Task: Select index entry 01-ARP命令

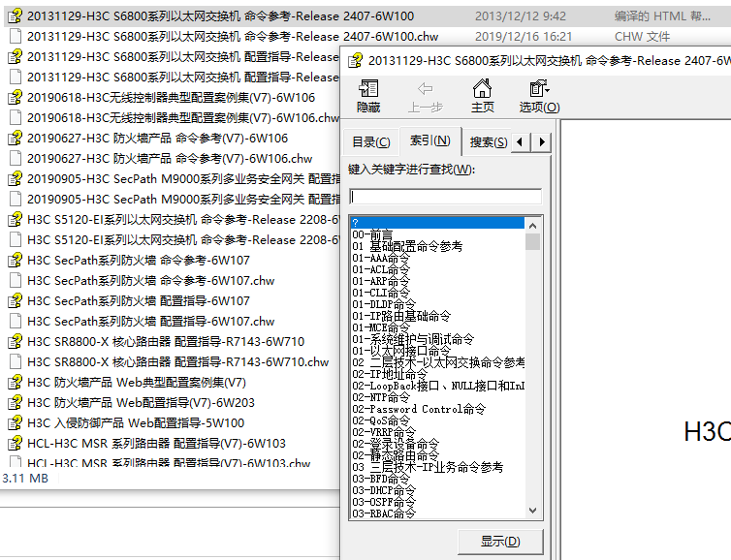Action: (381, 281)
